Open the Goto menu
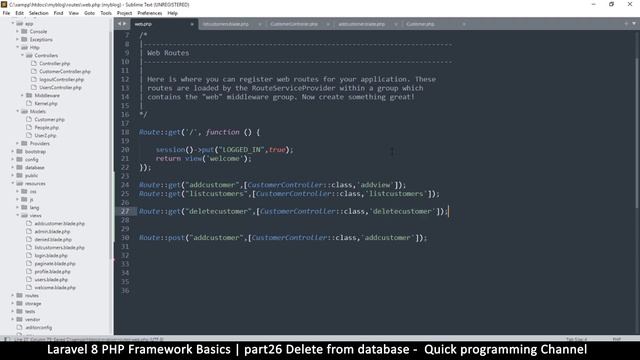 coord(89,13)
